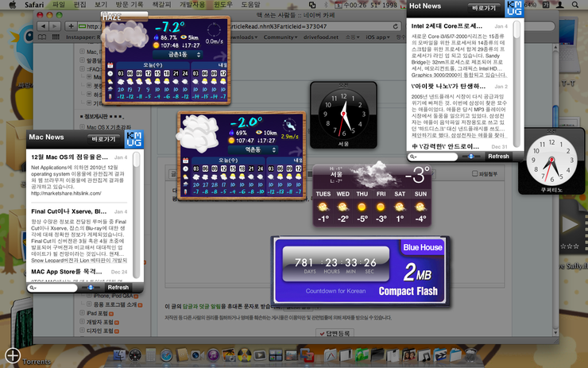Screen dimensions: 588x368
Task: Open the green folder stack in Dock
Action: [x=362, y=354]
